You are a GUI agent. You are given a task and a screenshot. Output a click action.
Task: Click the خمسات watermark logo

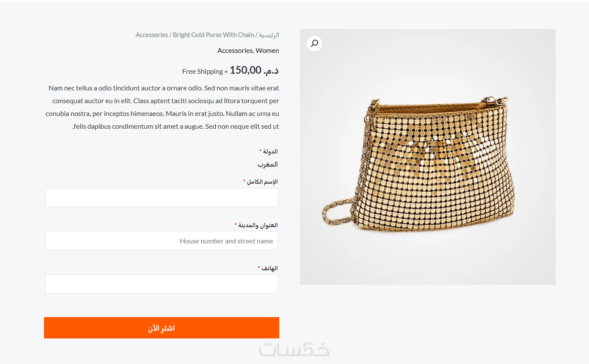pyautogui.click(x=294, y=350)
